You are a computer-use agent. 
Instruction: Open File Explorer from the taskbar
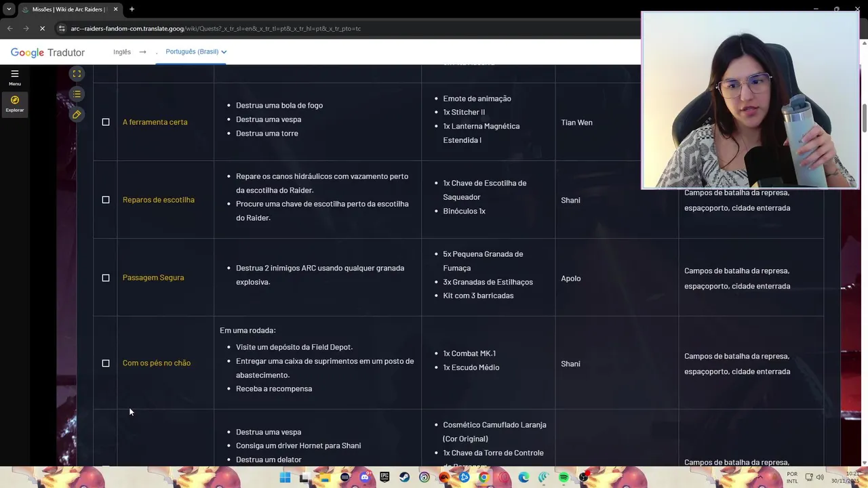(325, 477)
